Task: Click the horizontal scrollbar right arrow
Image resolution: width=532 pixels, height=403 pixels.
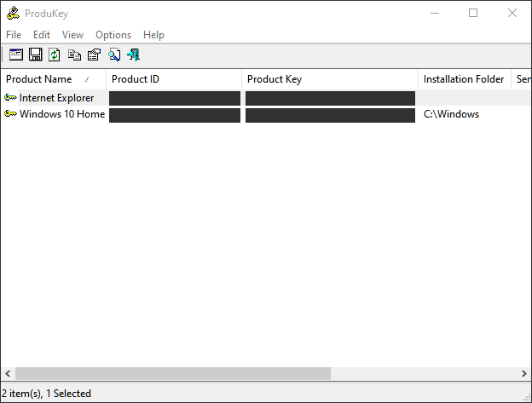Action: coord(523,373)
